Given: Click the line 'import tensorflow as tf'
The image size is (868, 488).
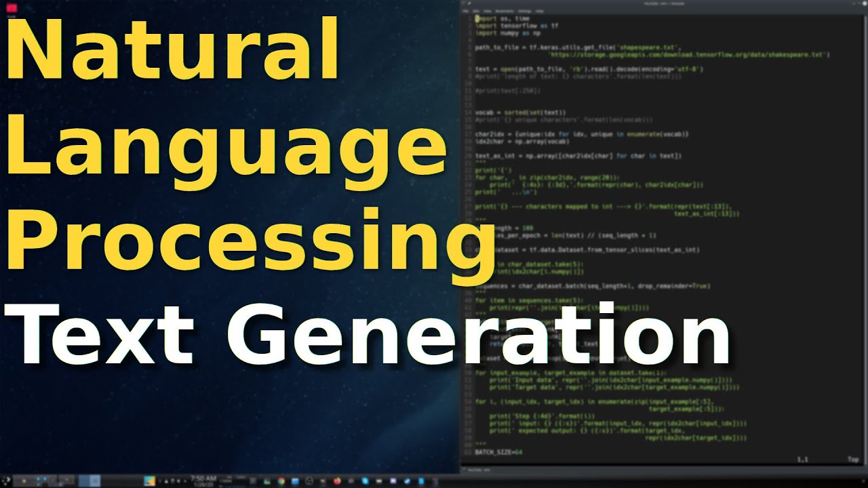Looking at the screenshot, I should coord(517,25).
